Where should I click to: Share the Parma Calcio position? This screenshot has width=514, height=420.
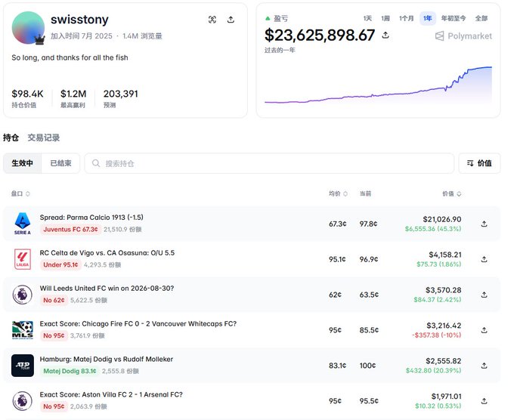484,224
